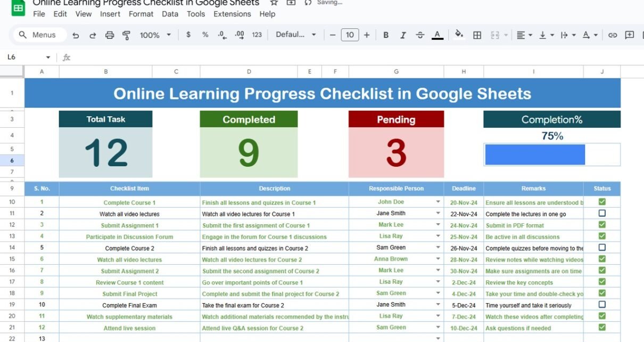The image size is (644, 342).
Task: Open the 100% zoom dropdown
Action: [155, 35]
